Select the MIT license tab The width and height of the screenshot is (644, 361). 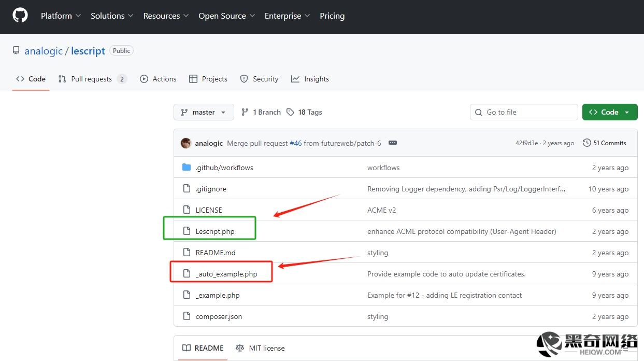[260, 348]
